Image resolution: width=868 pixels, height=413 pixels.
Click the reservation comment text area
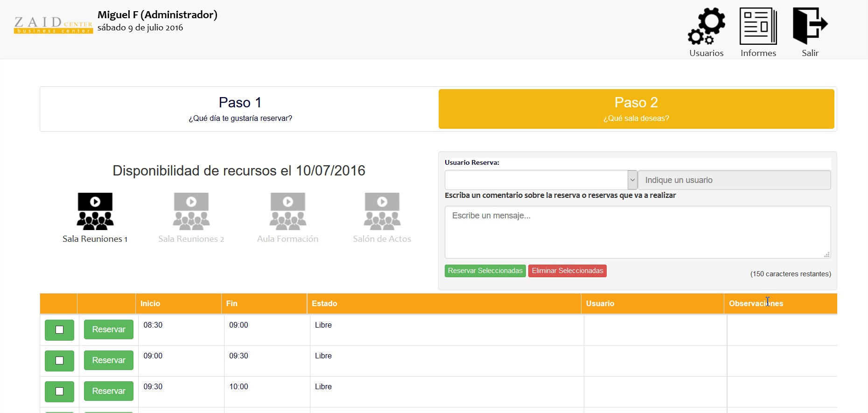[637, 232]
